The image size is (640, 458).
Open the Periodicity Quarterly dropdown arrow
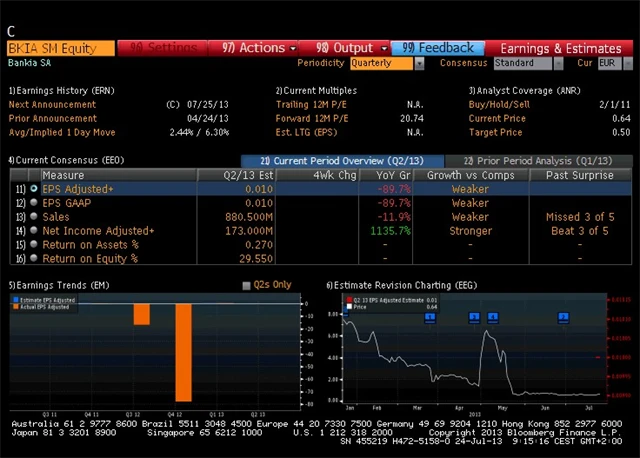click(419, 63)
